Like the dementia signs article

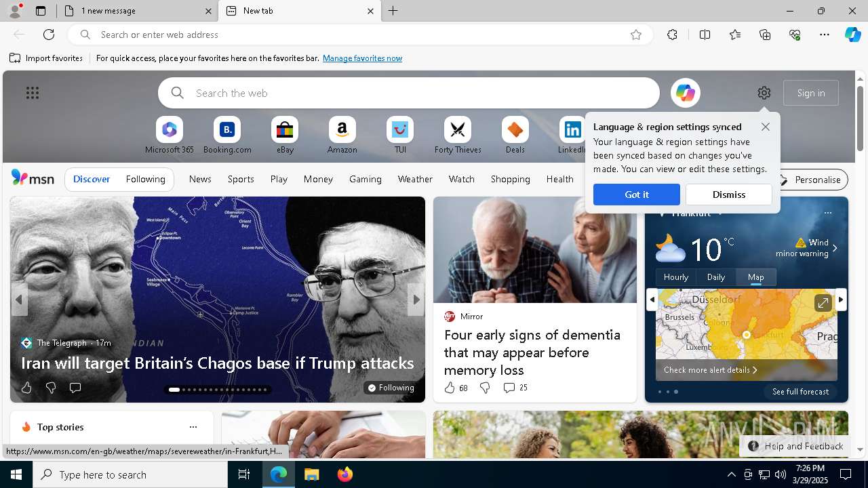tap(456, 388)
